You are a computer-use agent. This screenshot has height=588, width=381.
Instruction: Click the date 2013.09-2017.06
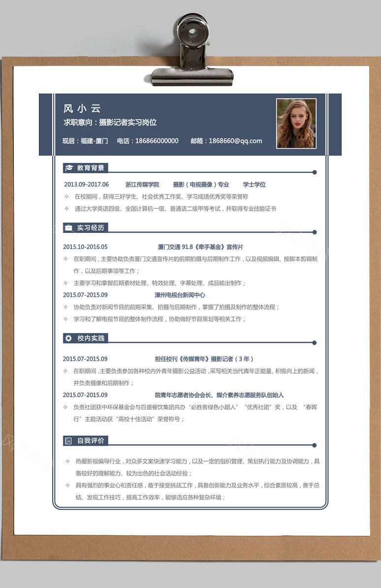pos(86,185)
